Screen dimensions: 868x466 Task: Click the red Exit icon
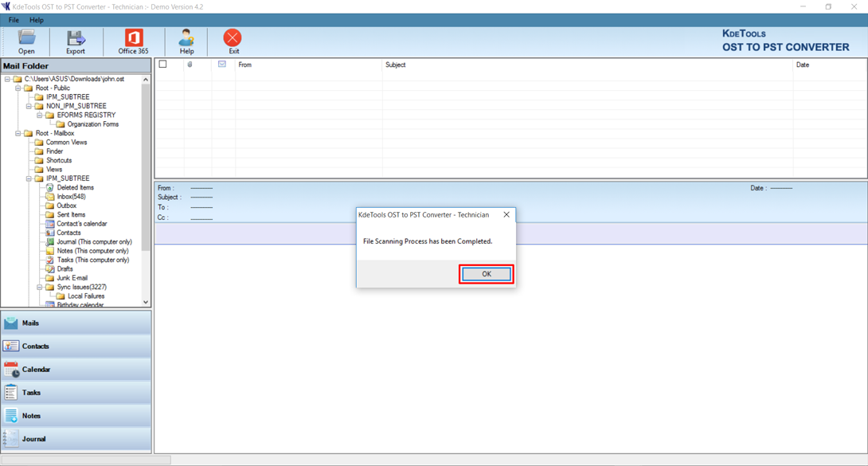(233, 38)
